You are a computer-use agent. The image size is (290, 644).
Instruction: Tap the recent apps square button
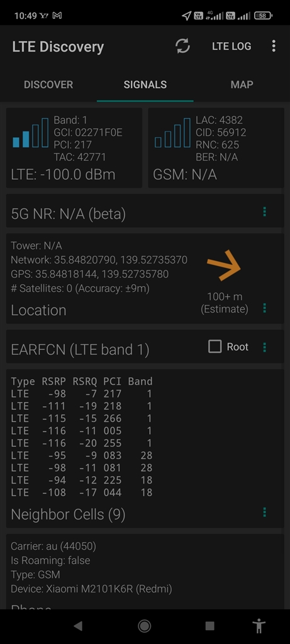[210, 626]
